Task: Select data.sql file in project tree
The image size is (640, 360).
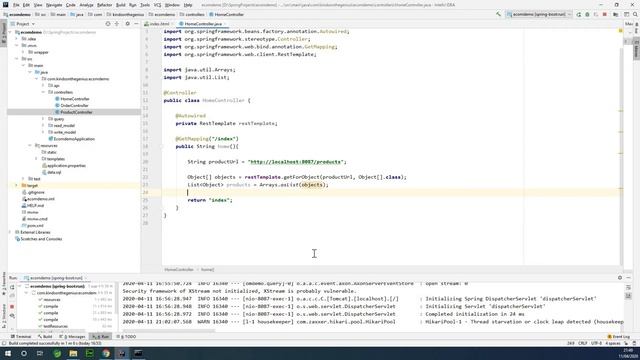Action: pos(54,172)
